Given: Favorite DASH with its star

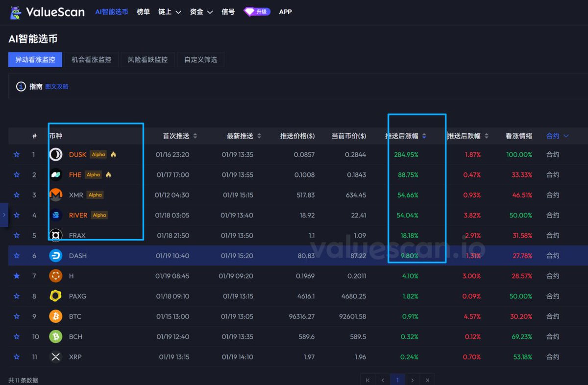Looking at the screenshot, I should [17, 256].
